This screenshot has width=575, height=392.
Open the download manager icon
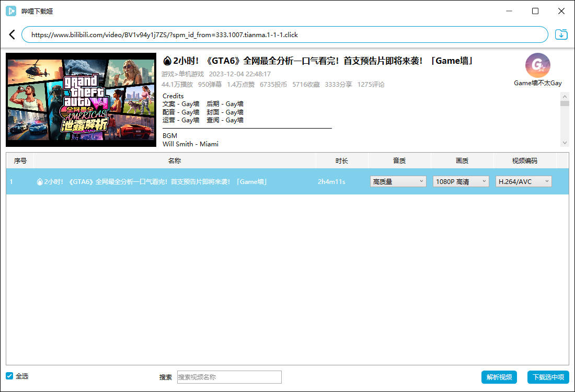point(561,34)
